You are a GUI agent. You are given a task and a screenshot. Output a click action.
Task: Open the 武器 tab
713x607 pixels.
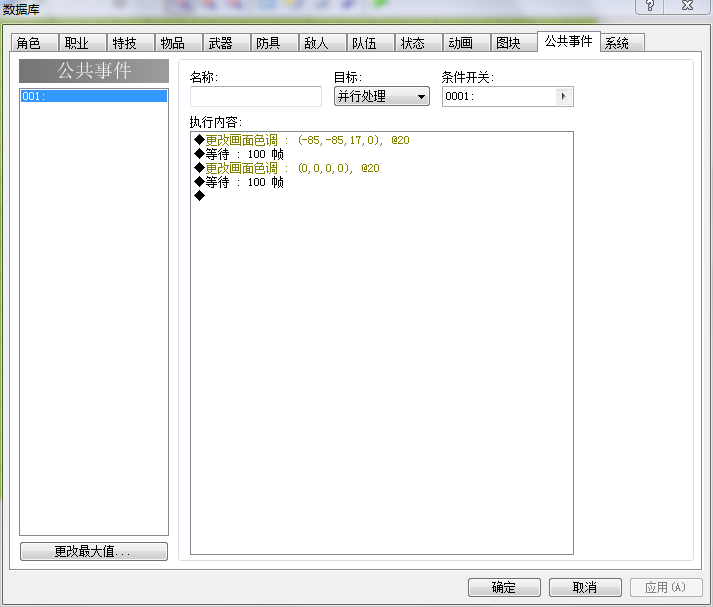227,43
